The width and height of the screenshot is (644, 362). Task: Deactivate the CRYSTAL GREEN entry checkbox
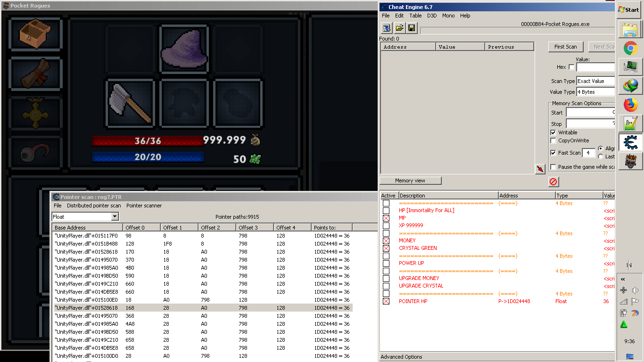point(386,248)
